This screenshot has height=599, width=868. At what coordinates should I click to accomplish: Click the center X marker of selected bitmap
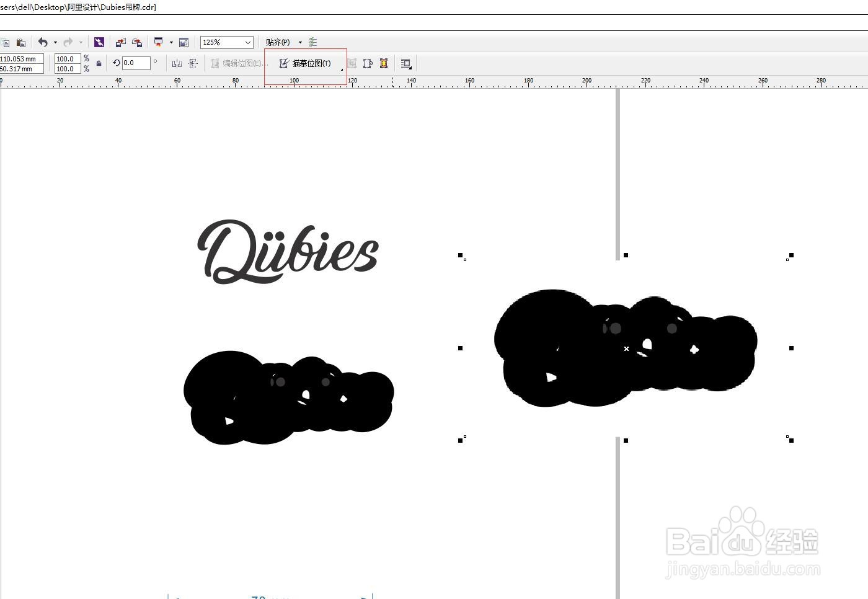(626, 348)
